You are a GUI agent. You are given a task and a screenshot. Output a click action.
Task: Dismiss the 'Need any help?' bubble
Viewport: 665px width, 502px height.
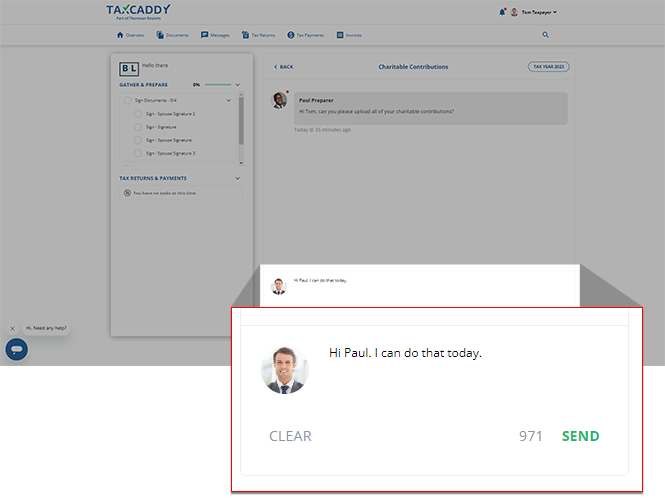[x=12, y=329]
